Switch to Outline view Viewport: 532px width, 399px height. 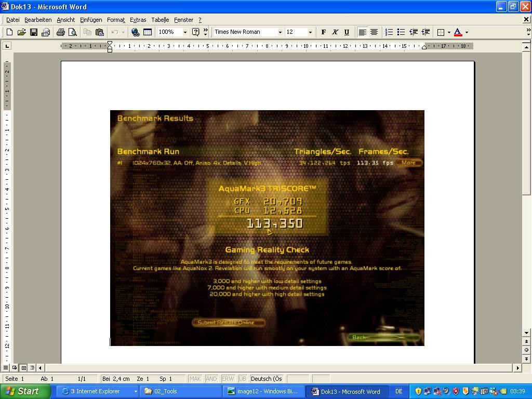[x=32, y=368]
